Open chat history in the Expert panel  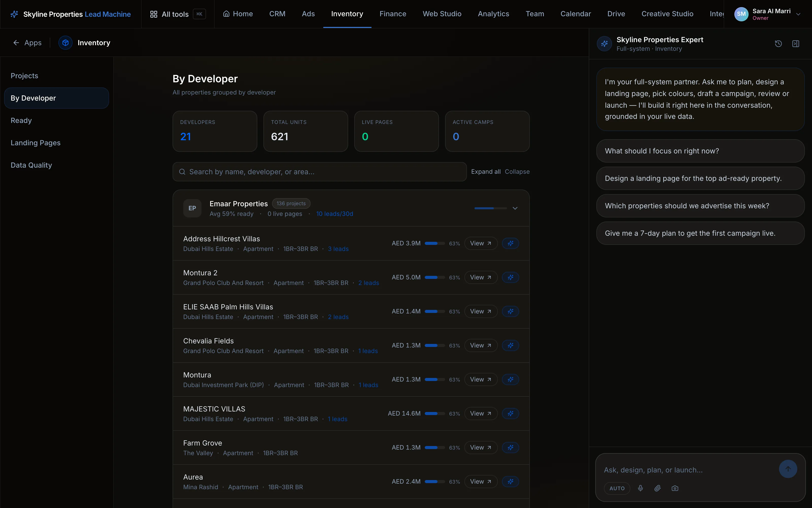coord(779,44)
